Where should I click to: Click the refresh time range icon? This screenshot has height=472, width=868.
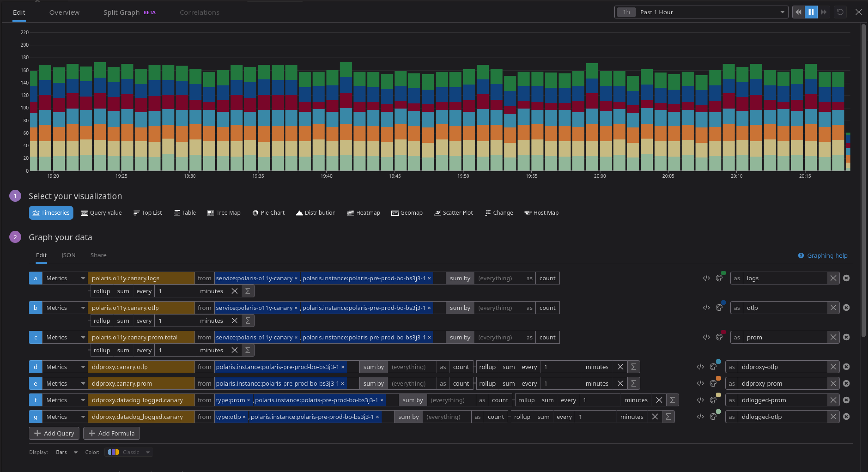click(x=840, y=12)
